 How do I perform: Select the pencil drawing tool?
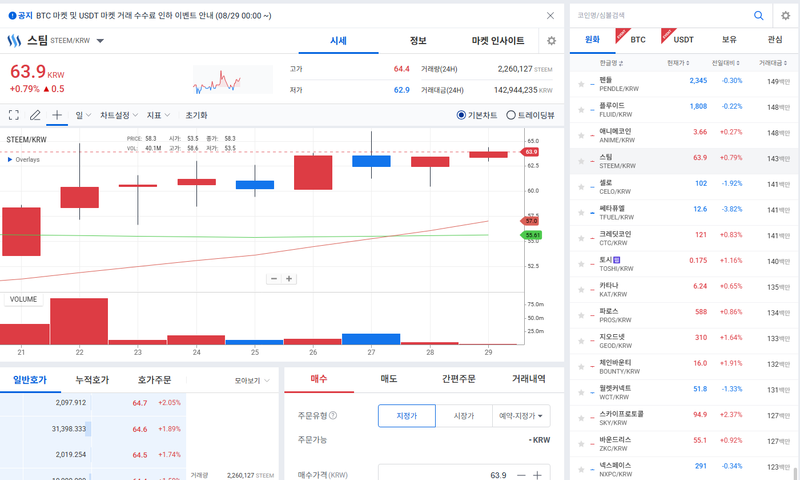click(x=35, y=115)
